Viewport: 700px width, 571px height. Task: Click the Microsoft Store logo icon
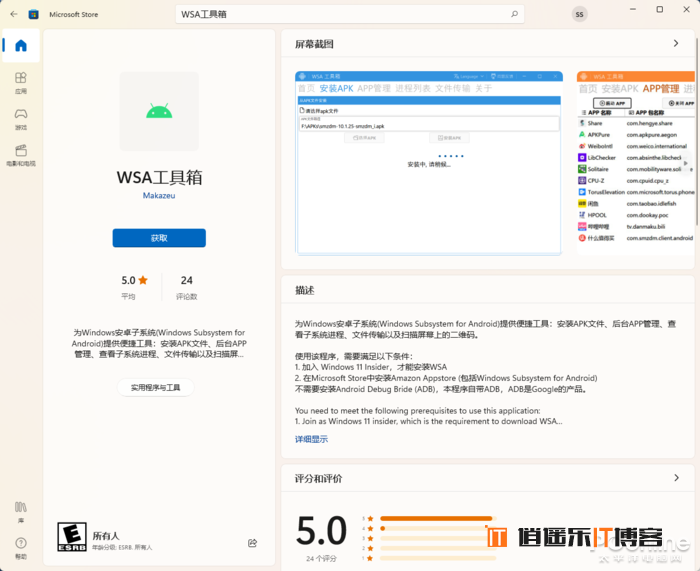(x=33, y=14)
